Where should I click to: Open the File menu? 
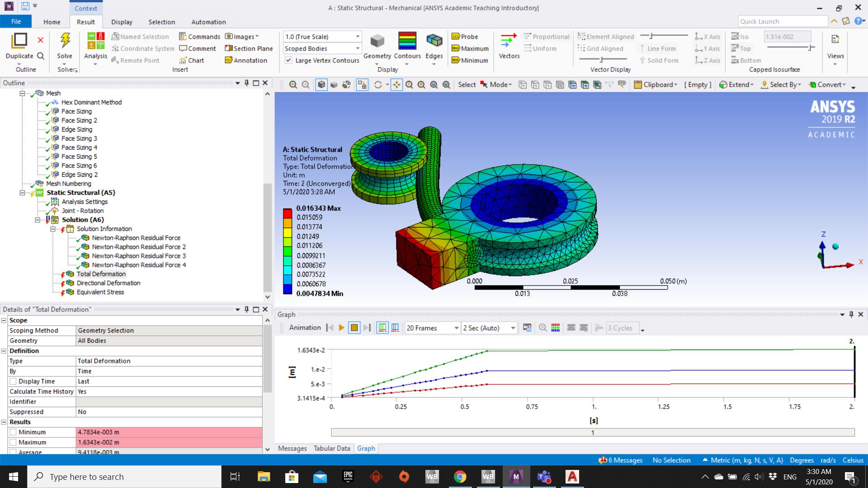(16, 22)
